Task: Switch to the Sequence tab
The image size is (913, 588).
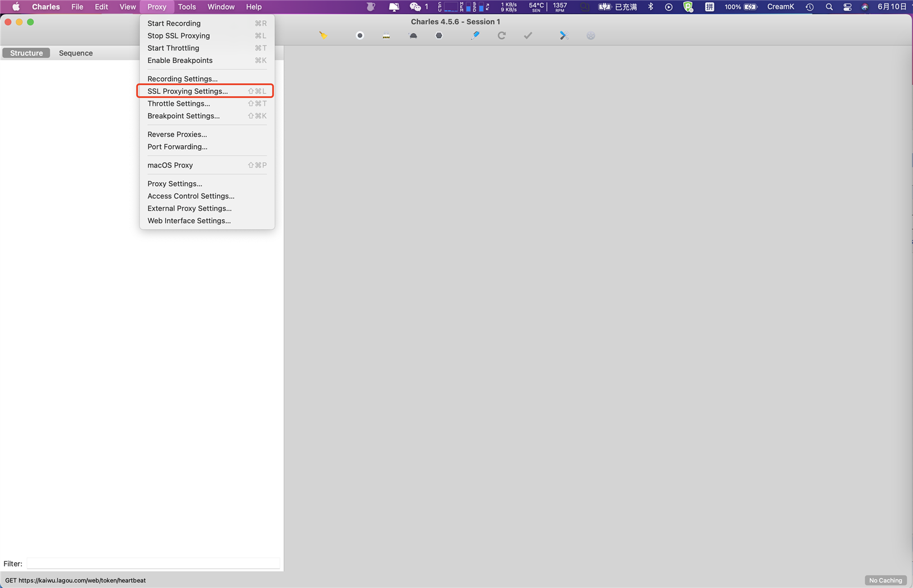Action: pos(76,53)
